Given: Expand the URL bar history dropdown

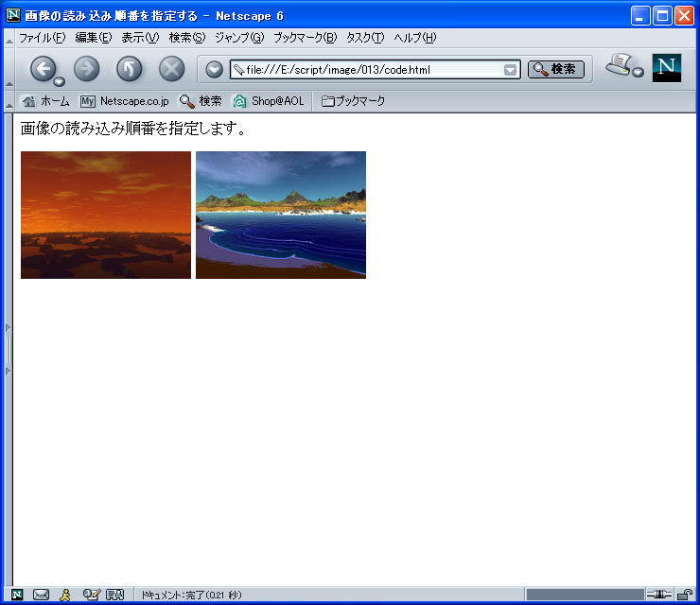Looking at the screenshot, I should coord(510,70).
